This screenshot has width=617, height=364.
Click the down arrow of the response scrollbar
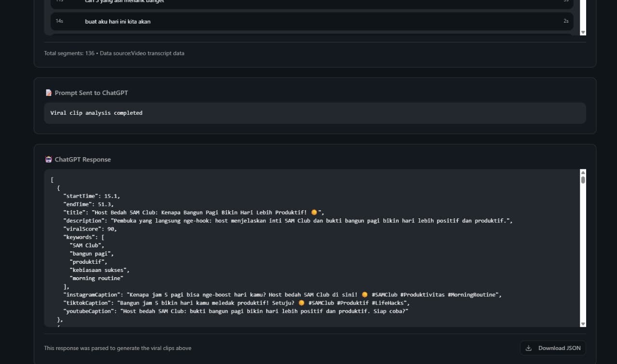[583, 324]
